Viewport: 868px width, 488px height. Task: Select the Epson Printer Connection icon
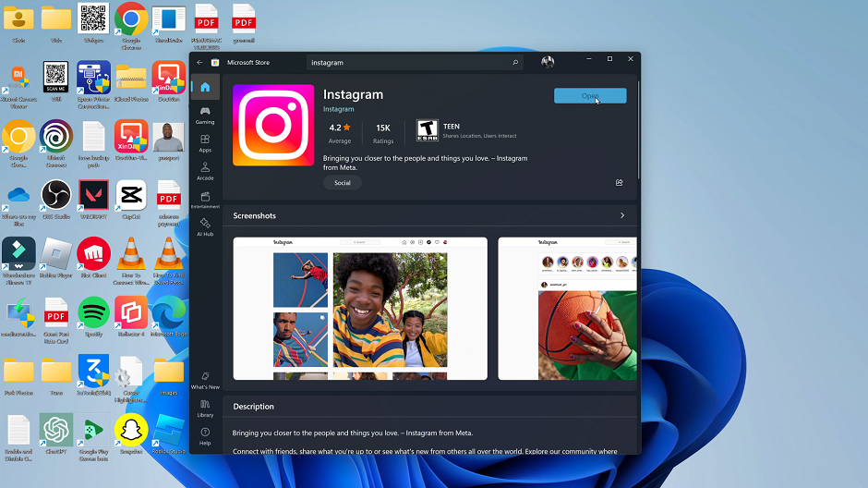[93, 85]
